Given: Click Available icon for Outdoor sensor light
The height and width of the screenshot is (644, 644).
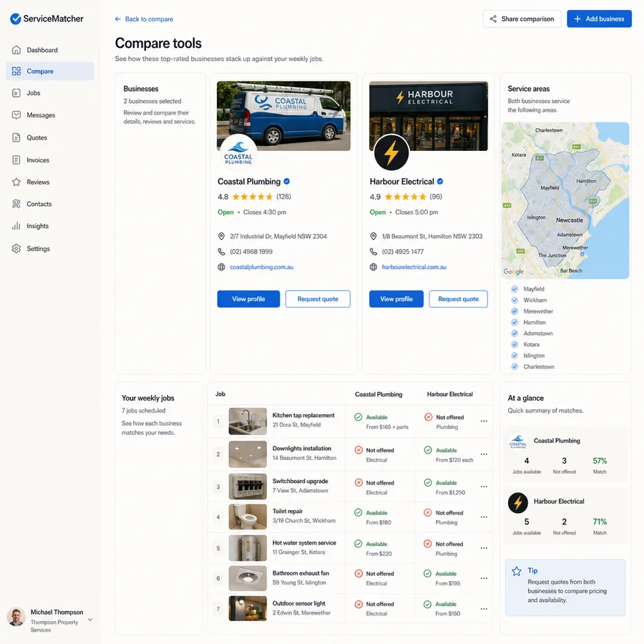Looking at the screenshot, I should (428, 604).
